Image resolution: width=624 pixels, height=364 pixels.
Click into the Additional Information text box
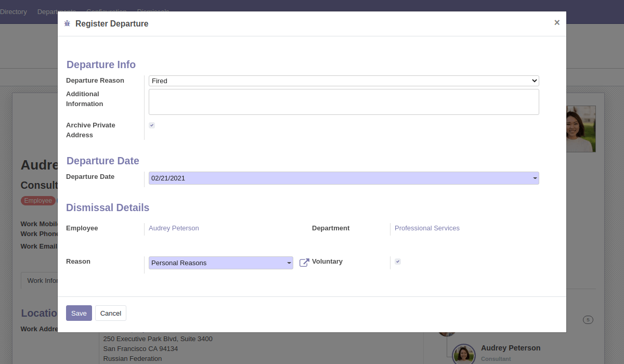pos(344,102)
